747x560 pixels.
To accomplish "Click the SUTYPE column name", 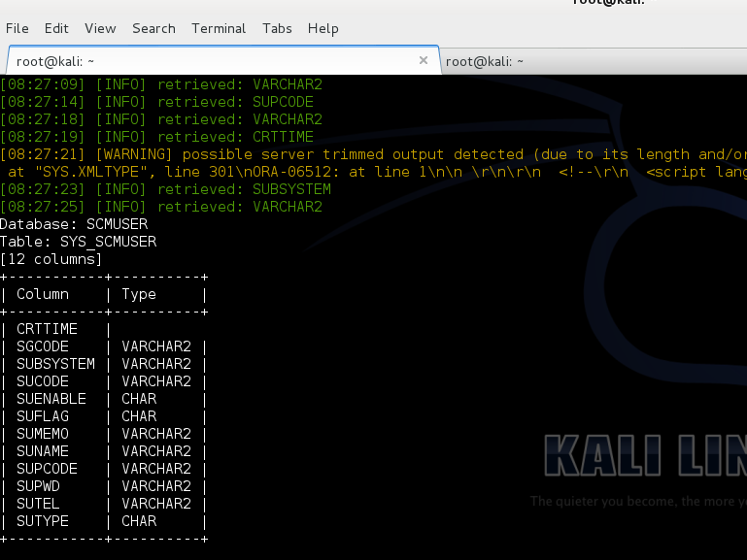I will point(43,521).
